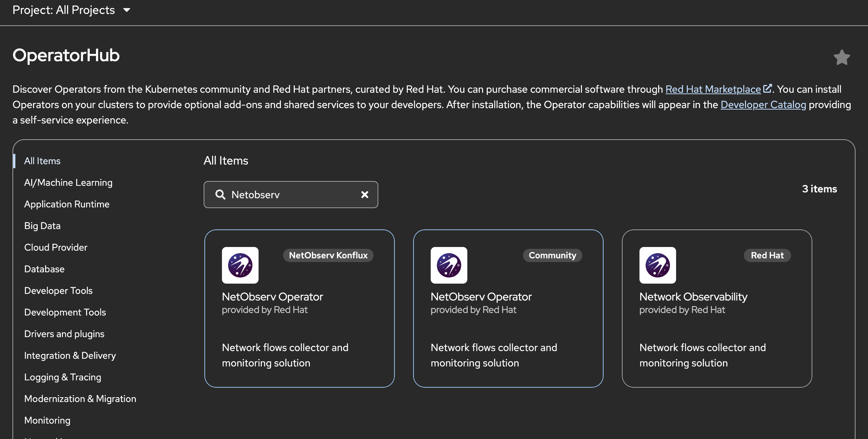Clear the Netobserv search text
Screen dimensions: 868x439
pos(364,195)
